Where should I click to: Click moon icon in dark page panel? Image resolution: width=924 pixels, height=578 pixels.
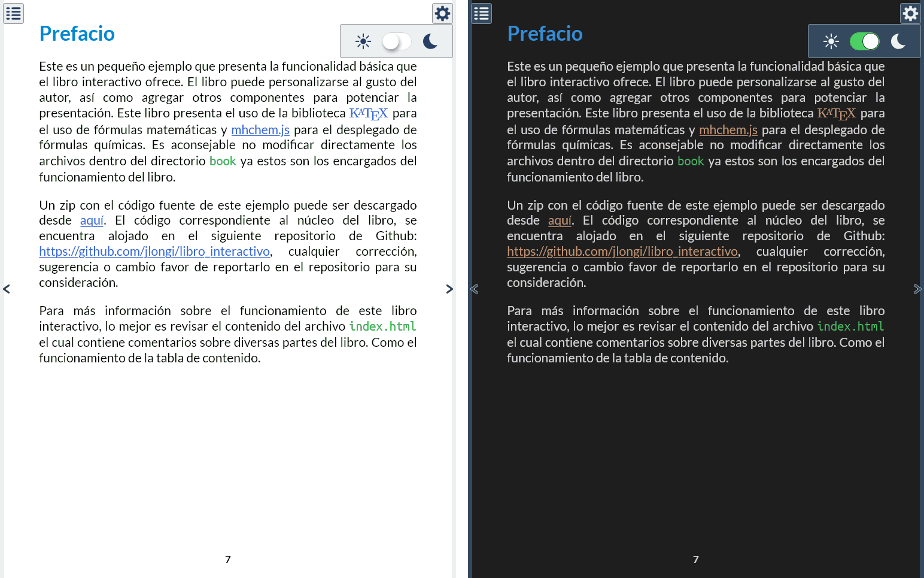pyautogui.click(x=898, y=41)
